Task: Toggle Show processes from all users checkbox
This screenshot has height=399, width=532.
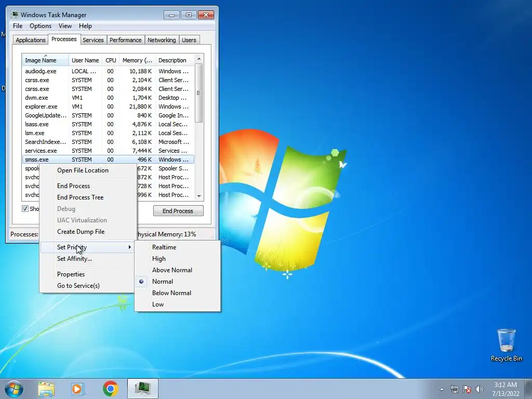Action: [25, 209]
